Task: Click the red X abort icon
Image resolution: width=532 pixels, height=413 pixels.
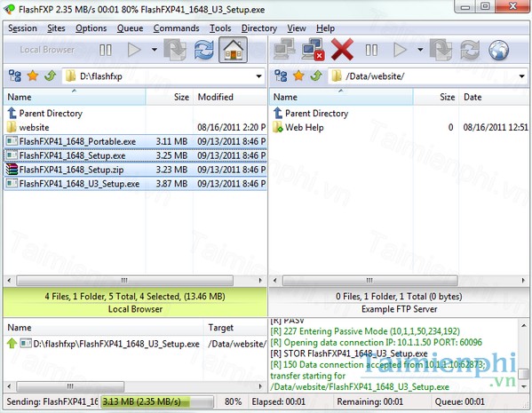Action: 342,50
